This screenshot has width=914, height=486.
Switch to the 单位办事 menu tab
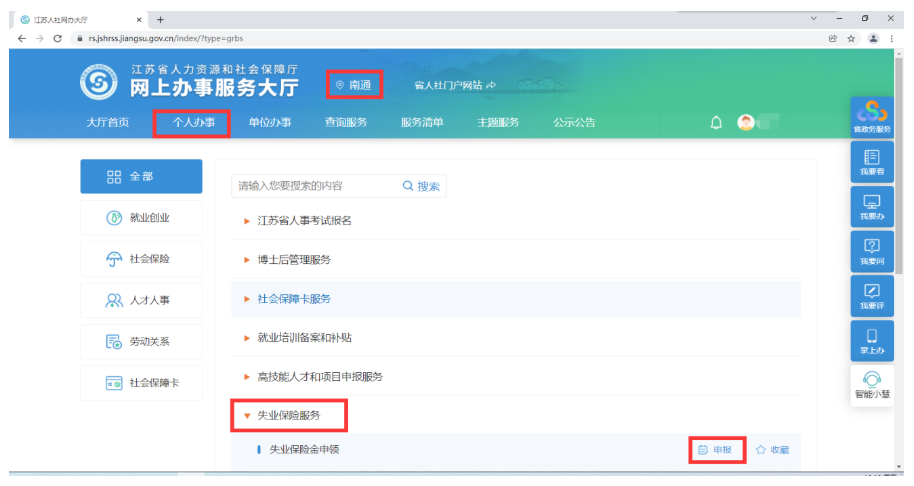tap(269, 123)
